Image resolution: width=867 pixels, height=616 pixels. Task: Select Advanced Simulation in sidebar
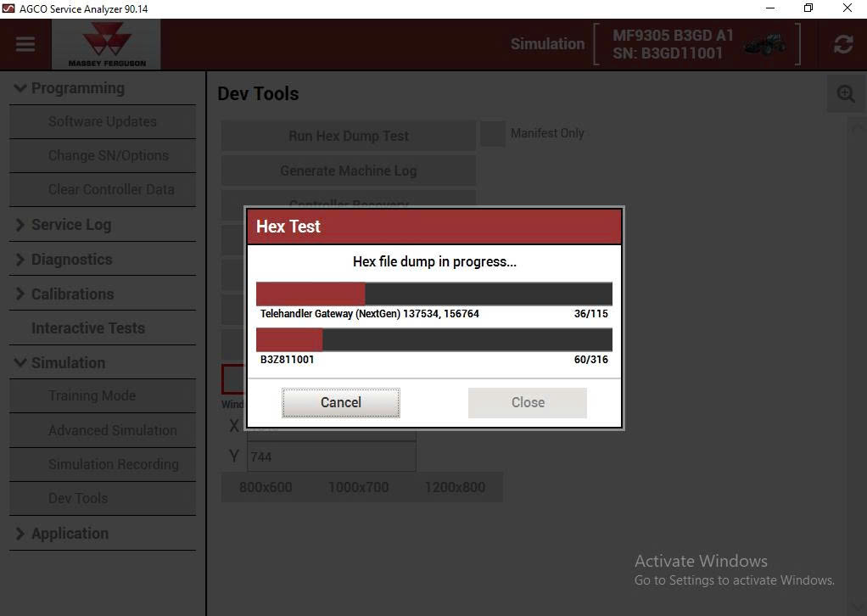[103, 430]
